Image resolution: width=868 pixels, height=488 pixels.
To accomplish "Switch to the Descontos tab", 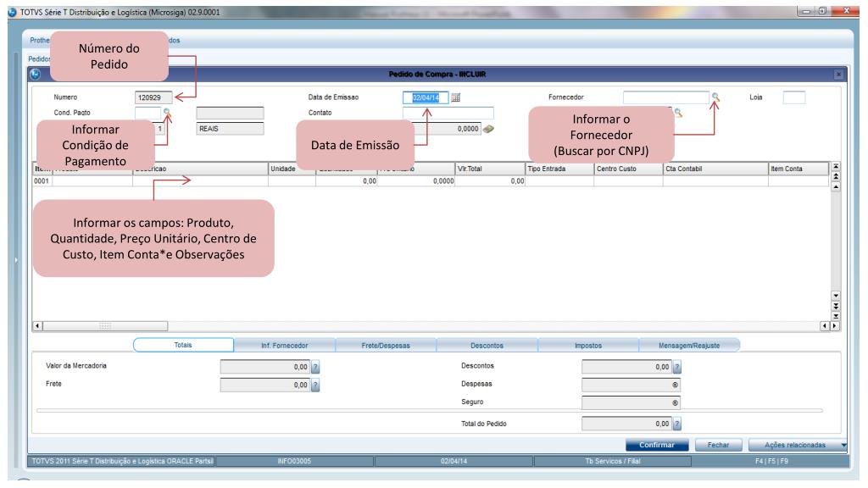I will [x=487, y=346].
